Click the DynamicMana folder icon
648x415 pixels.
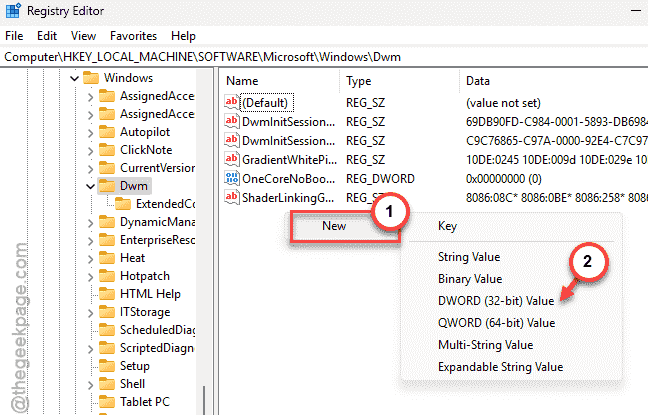(107, 222)
